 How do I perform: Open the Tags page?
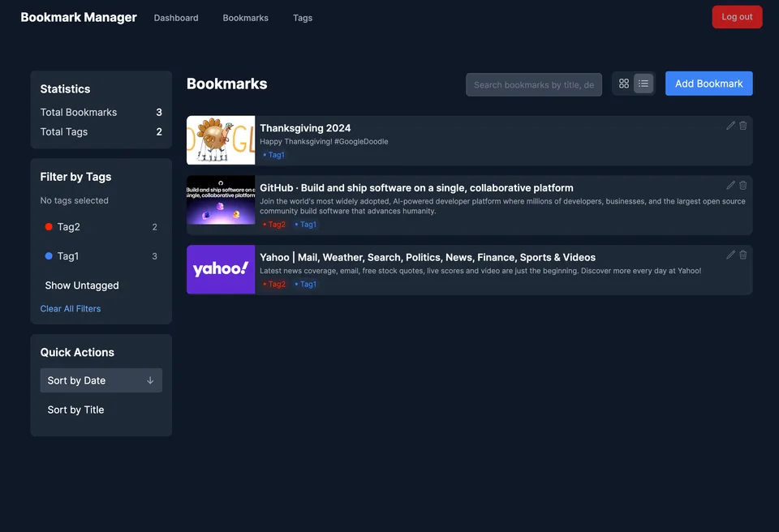(x=303, y=18)
